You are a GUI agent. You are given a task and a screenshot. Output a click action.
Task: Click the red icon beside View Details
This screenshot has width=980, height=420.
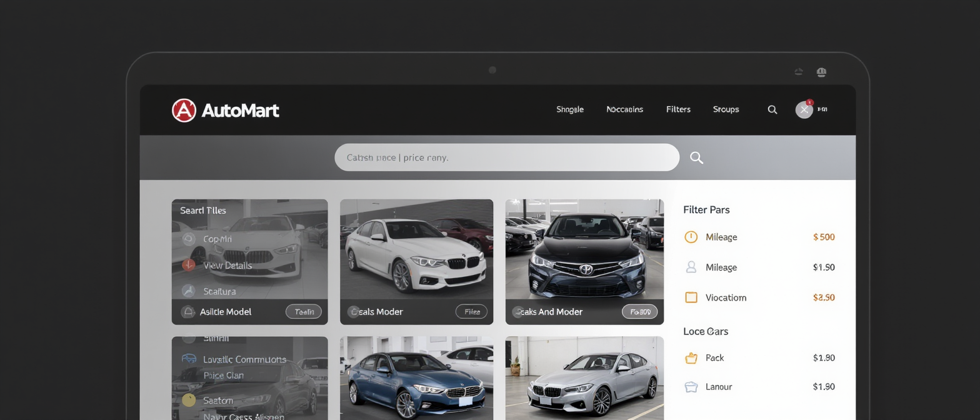click(189, 265)
